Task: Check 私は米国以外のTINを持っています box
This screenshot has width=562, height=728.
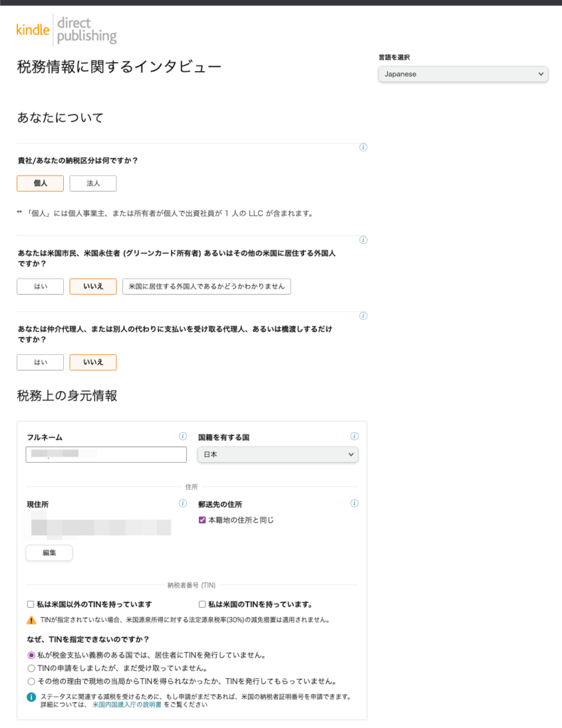Action: (x=31, y=604)
